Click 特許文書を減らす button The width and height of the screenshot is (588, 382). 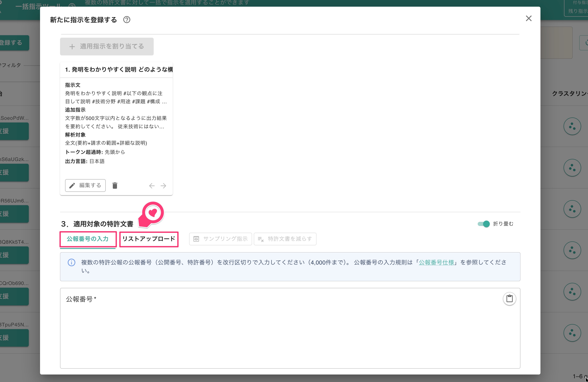click(285, 239)
